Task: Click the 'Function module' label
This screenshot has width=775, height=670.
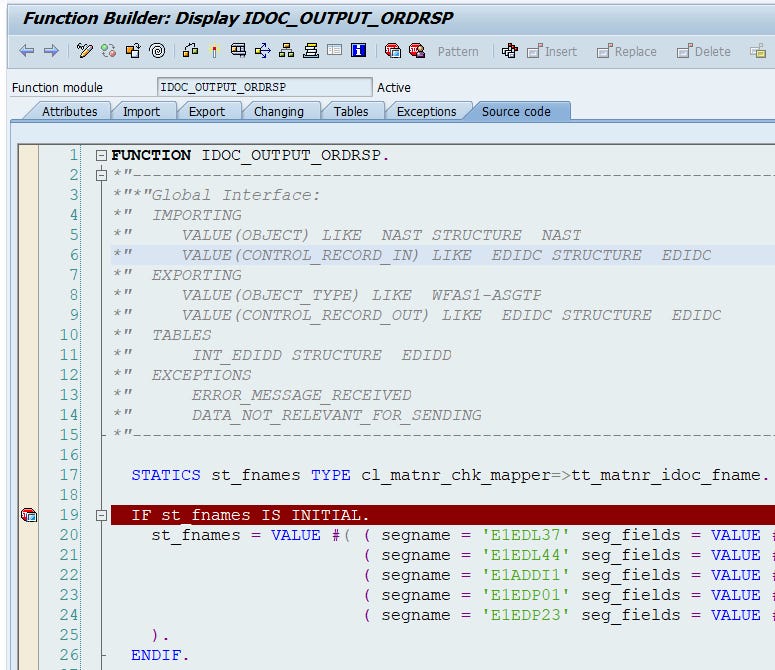Action: click(x=57, y=87)
